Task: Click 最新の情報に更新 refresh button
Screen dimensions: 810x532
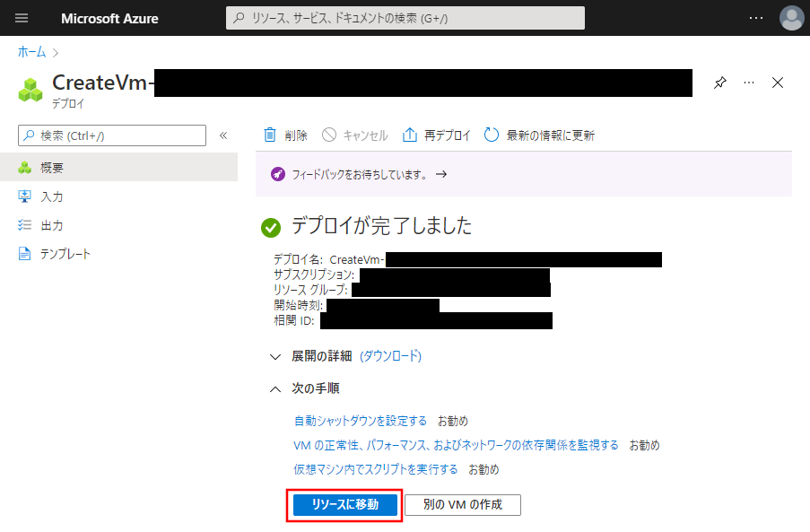Action: 539,135
